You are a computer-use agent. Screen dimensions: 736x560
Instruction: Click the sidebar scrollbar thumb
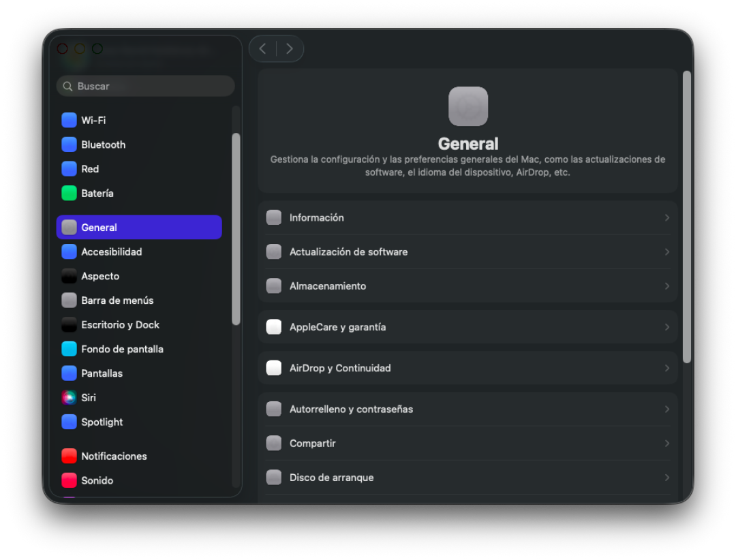(236, 229)
